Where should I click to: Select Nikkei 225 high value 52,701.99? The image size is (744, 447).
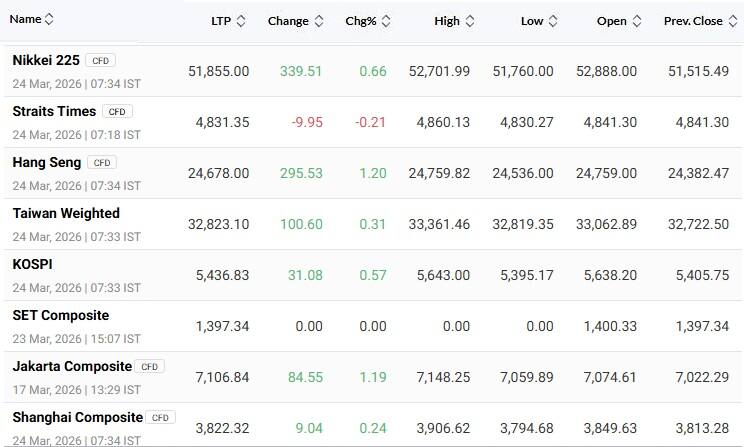pyautogui.click(x=439, y=71)
